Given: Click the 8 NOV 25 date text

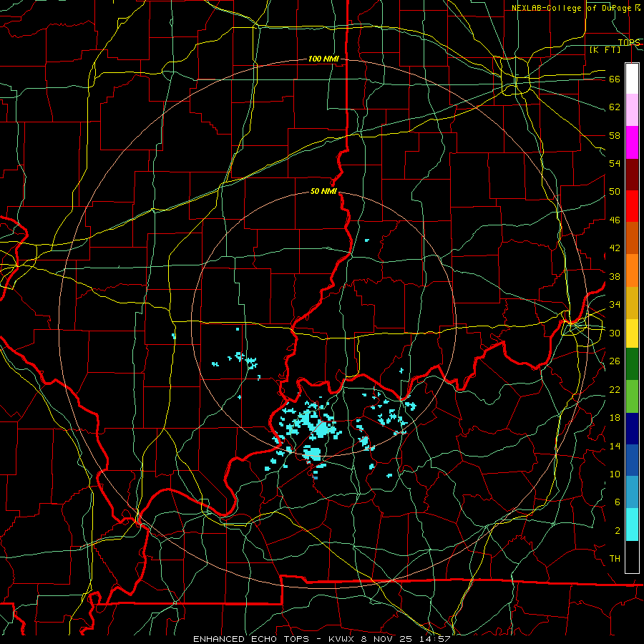Looking at the screenshot, I should (x=386, y=639).
